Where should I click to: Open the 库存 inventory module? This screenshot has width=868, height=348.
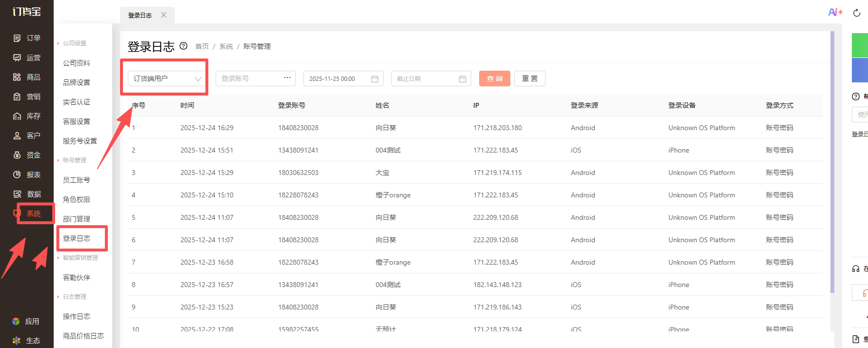tap(27, 116)
